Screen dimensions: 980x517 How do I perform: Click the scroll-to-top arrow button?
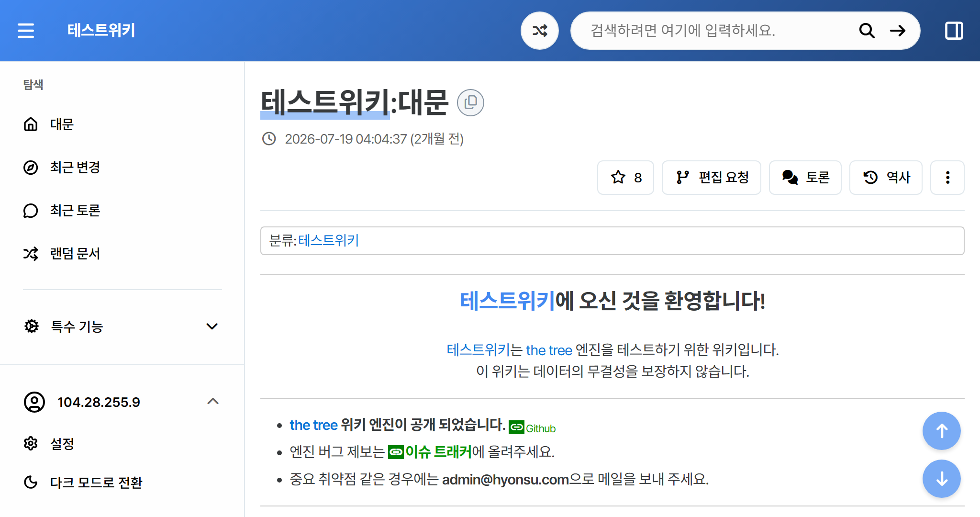941,431
